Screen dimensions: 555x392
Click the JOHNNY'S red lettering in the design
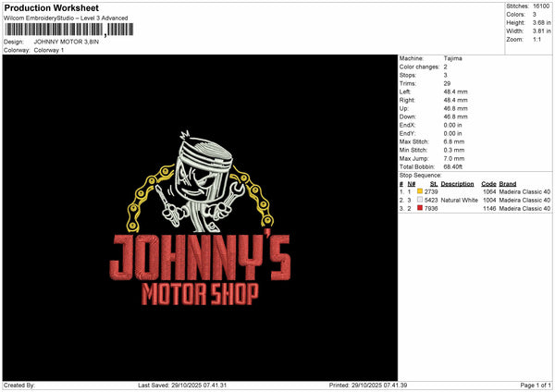click(x=200, y=257)
